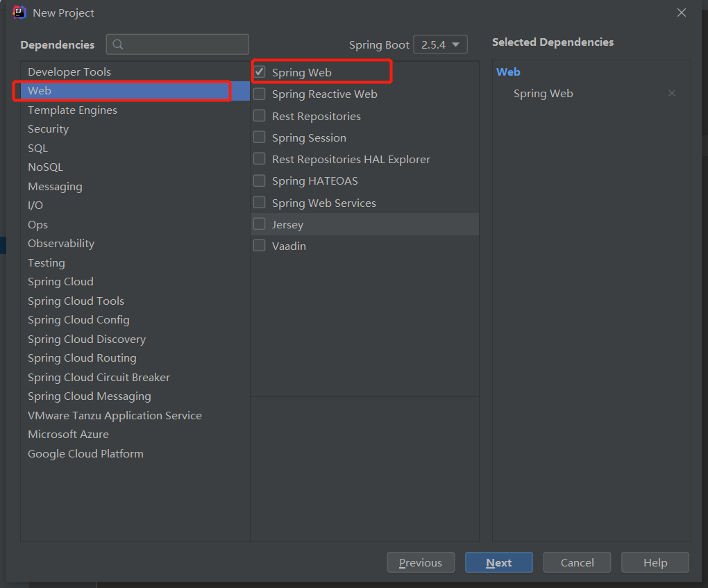
Task: Check the Rest Repositories checkbox
Action: [x=260, y=116]
